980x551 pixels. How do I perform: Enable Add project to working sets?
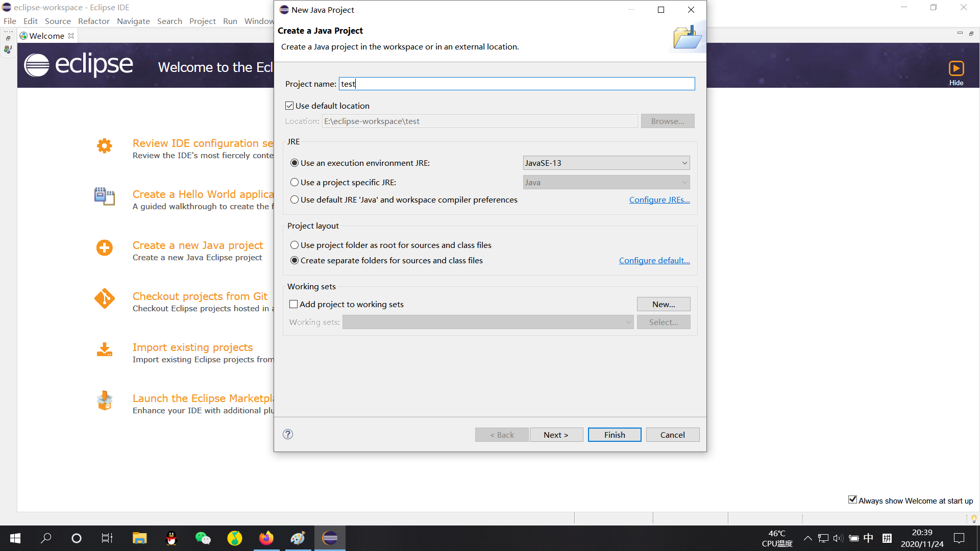[293, 304]
